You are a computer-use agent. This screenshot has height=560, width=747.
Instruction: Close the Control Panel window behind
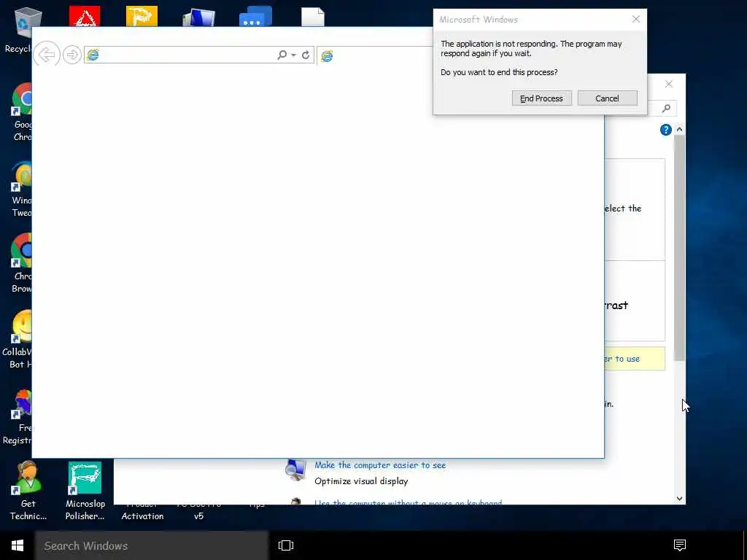pos(669,85)
